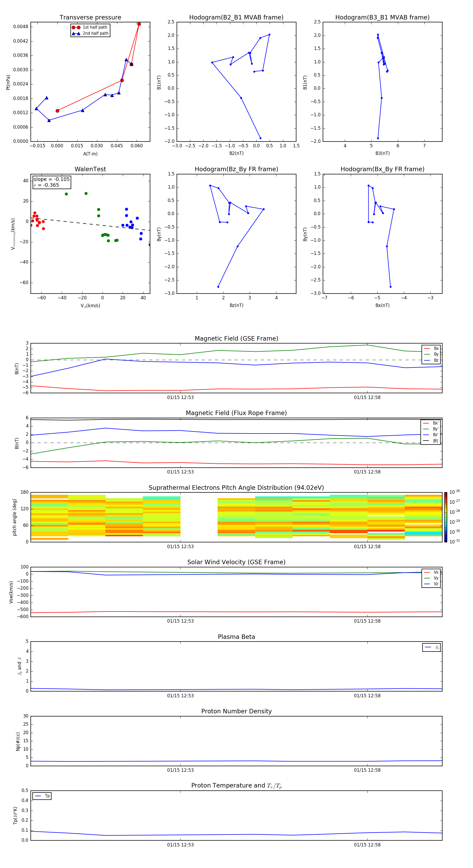
Task: Click the "Proton Temperature and Te/Tp" title
Action: click(x=236, y=785)
